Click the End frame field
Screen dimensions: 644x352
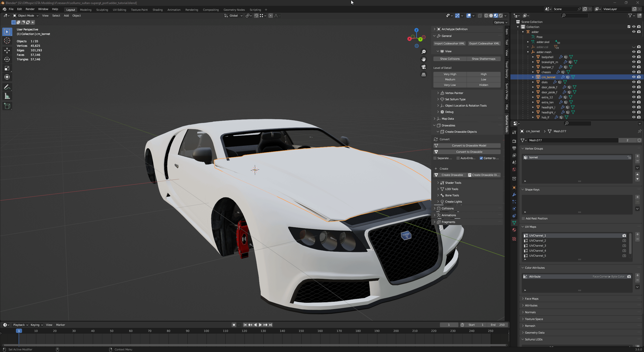coord(498,325)
